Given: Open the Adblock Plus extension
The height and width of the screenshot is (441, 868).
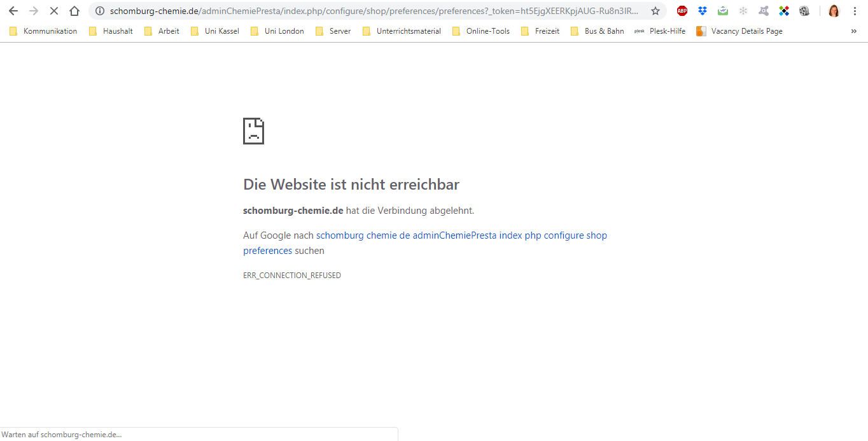Looking at the screenshot, I should pyautogui.click(x=682, y=11).
